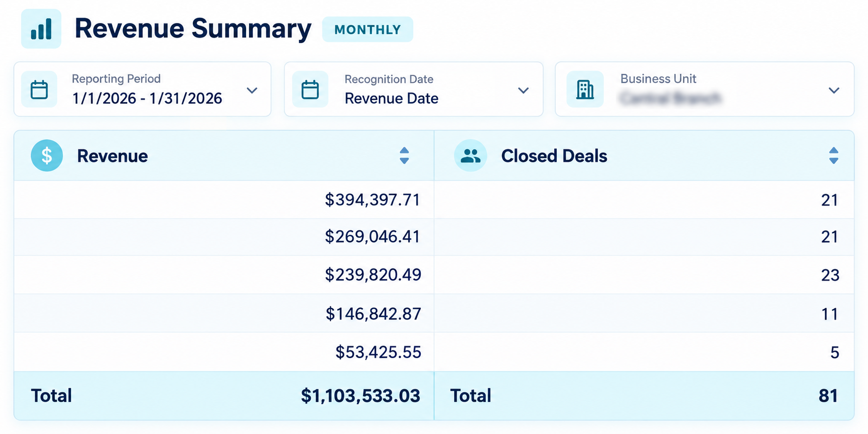Click the Closed Deals people icon
Image resolution: width=868 pixels, height=434 pixels.
pyautogui.click(x=471, y=156)
